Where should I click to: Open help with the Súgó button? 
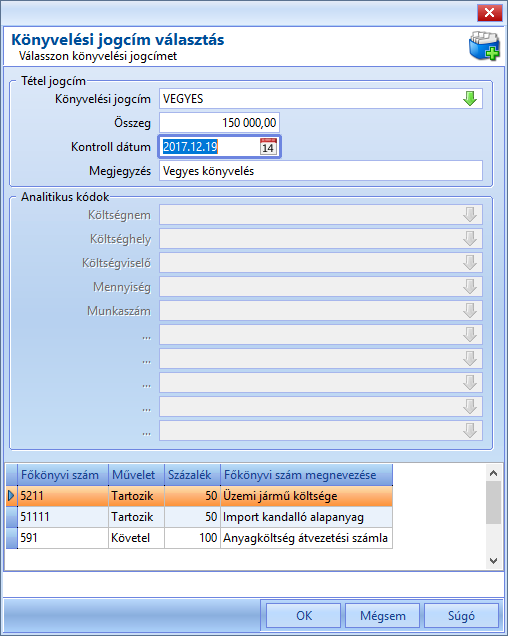click(461, 616)
